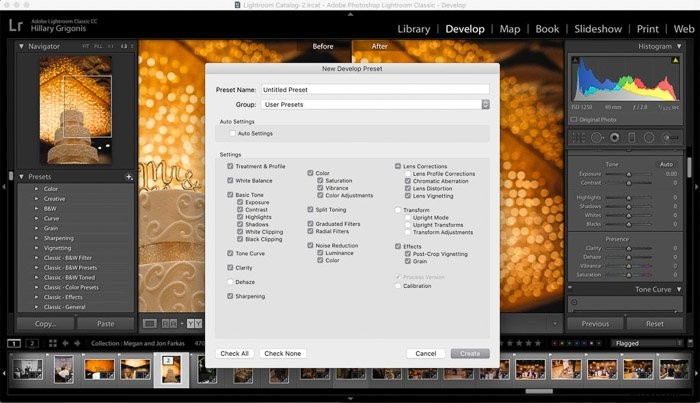This screenshot has width=700, height=403.
Task: Enable the Auto Settings checkbox
Action: tap(233, 133)
